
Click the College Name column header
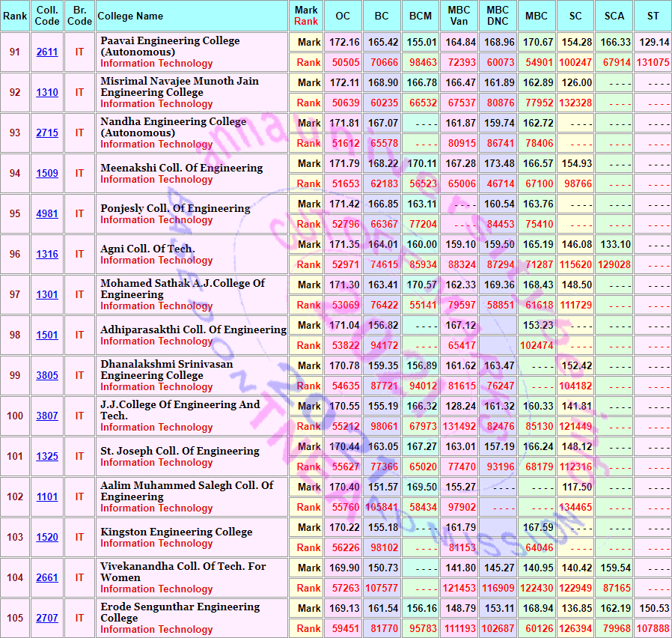pyautogui.click(x=192, y=16)
